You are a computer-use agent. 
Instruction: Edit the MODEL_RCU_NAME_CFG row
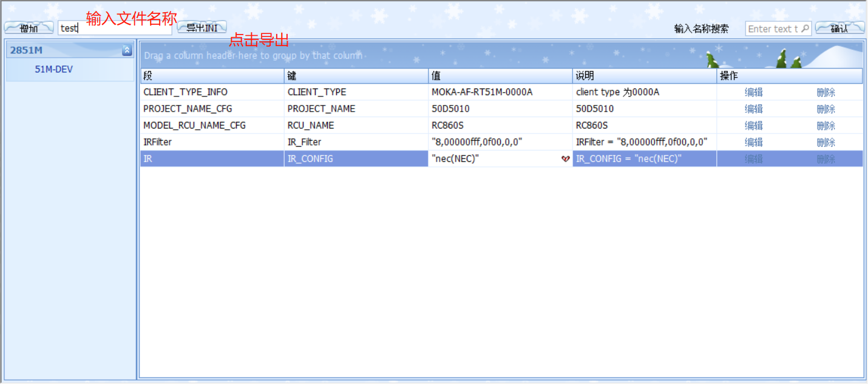click(753, 126)
